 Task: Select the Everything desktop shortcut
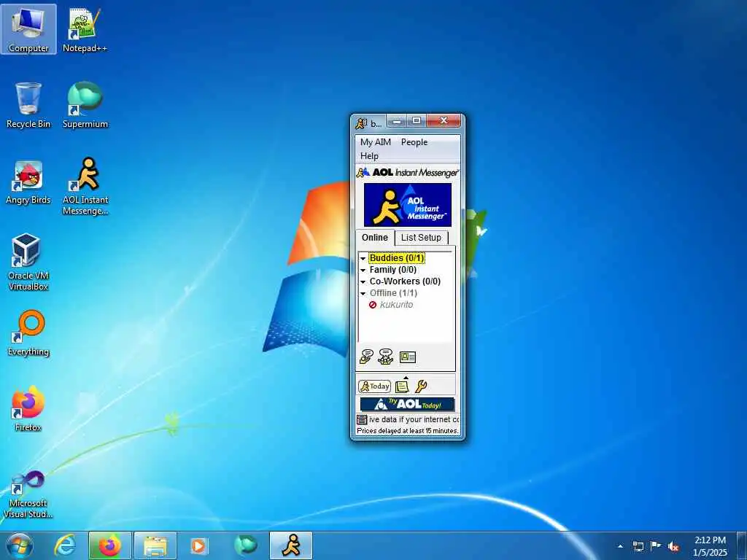[x=28, y=333]
